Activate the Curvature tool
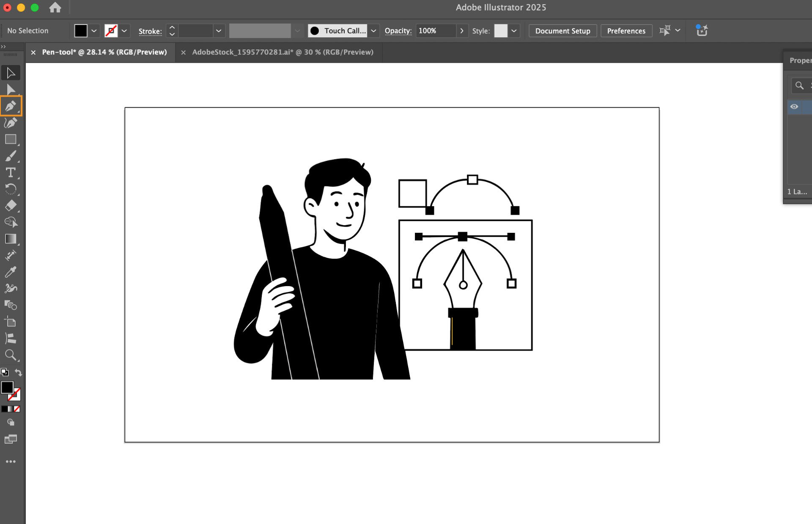 (x=10, y=123)
